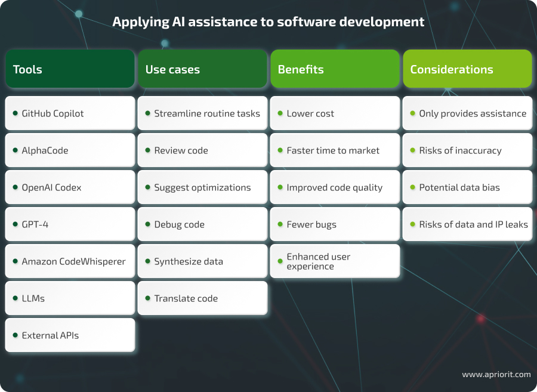Viewport: 537px width, 392px height.
Task: Select the OpenAI Codex card
Action: pyautogui.click(x=70, y=187)
